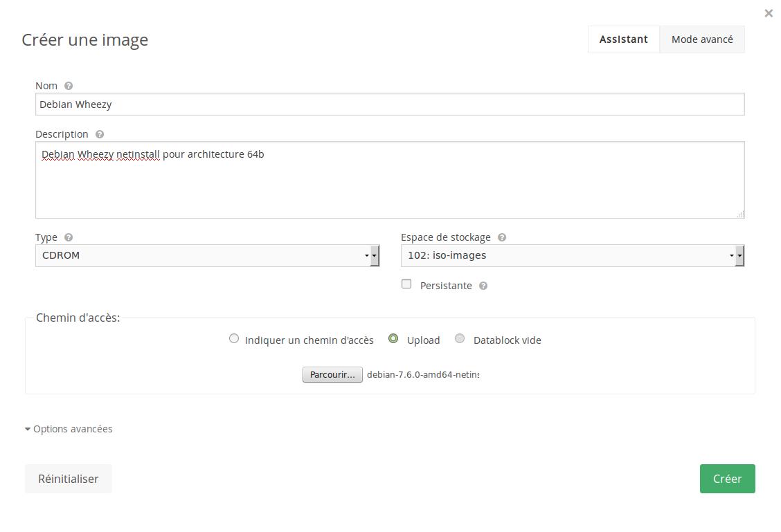Click the help icon beside Nom

click(x=69, y=86)
